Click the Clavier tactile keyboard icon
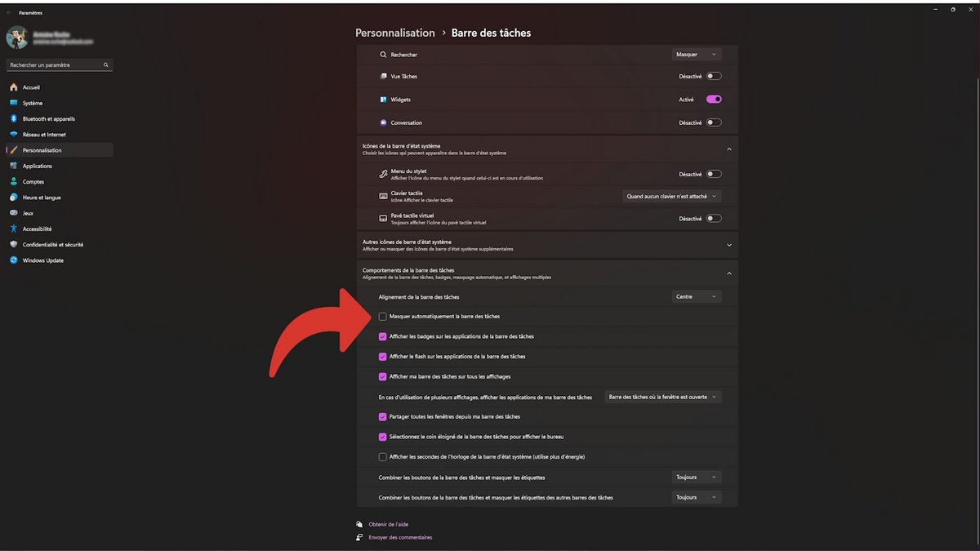This screenshot has width=980, height=551. click(x=383, y=196)
